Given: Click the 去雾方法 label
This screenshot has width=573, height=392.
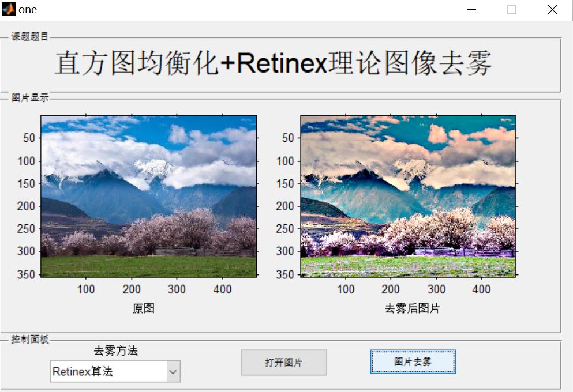Looking at the screenshot, I should (x=115, y=350).
